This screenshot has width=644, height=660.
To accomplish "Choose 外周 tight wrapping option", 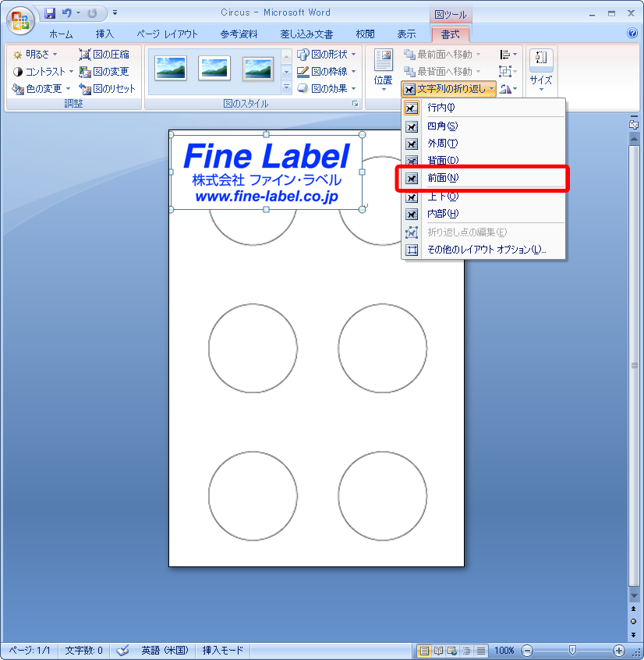I will coord(483,144).
